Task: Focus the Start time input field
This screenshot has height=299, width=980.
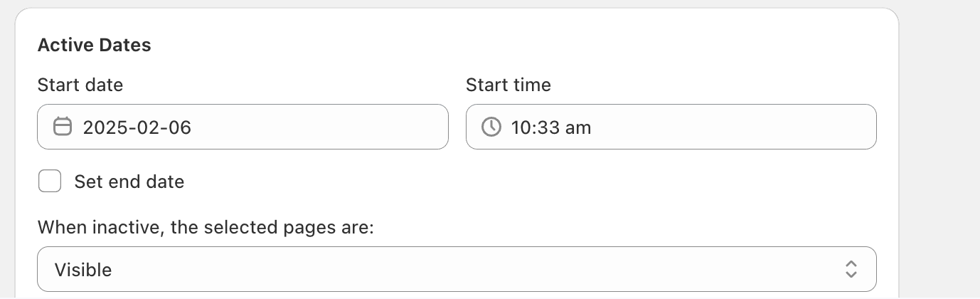Action: pos(671,127)
